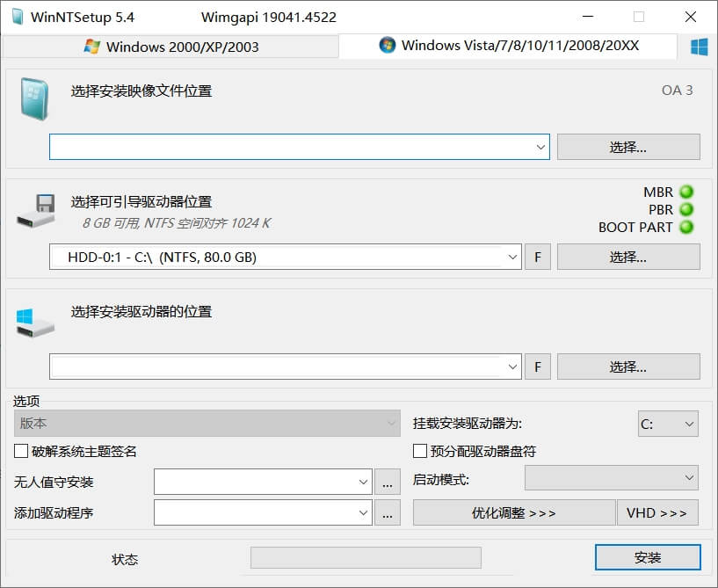Minimize the WinNTSetup window
Image resolution: width=718 pixels, height=588 pixels.
pos(588,17)
